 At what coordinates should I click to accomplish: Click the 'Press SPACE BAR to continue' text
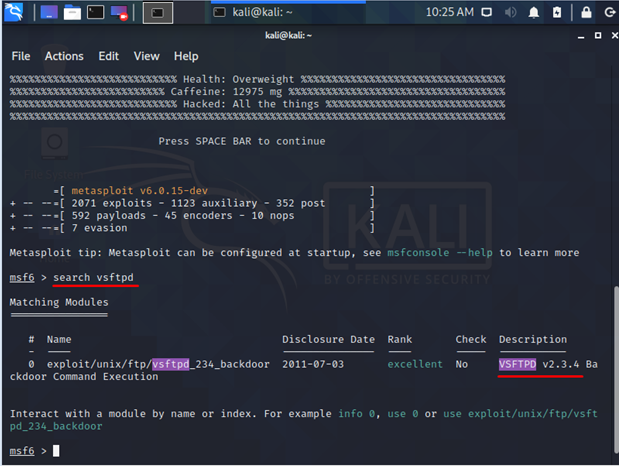pyautogui.click(x=242, y=141)
